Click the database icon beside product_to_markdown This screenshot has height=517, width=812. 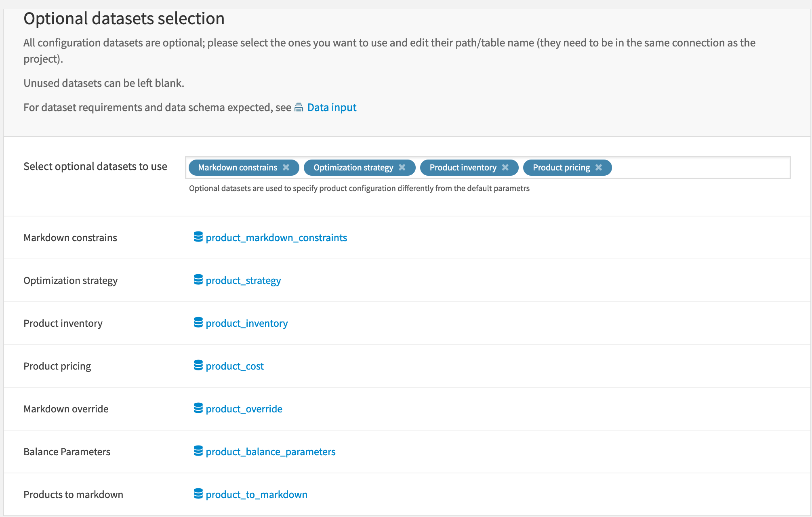click(x=198, y=494)
